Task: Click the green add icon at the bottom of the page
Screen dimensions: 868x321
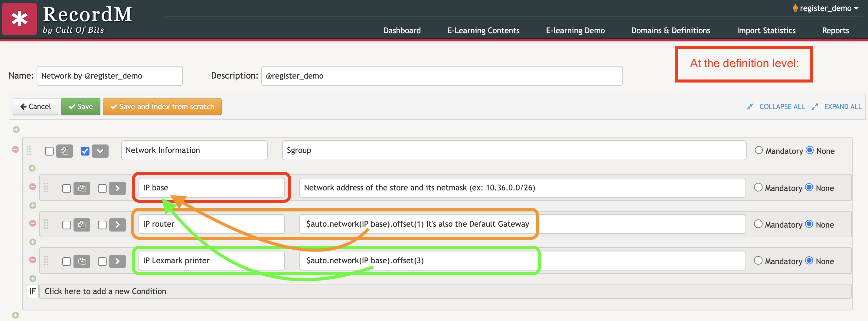Action: (15, 315)
